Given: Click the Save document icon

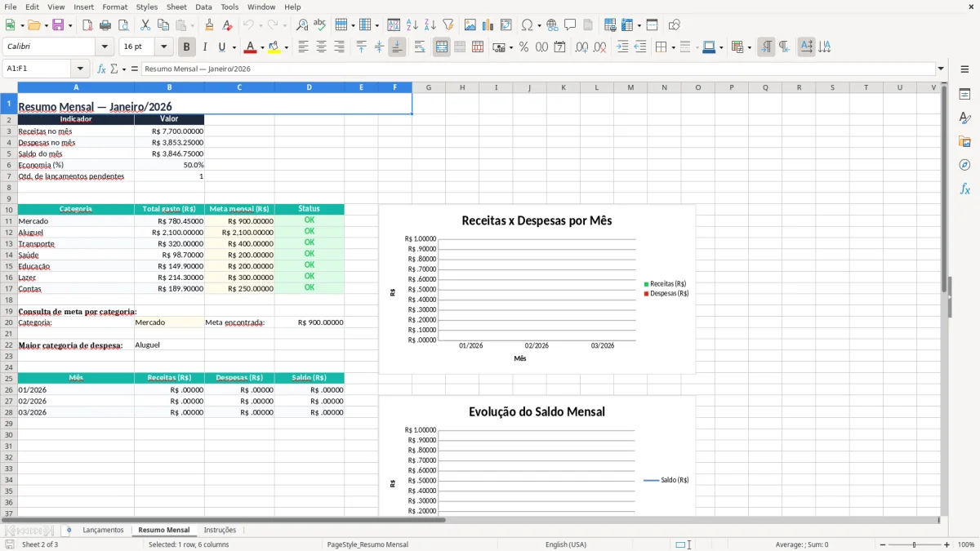Looking at the screenshot, I should (57, 25).
